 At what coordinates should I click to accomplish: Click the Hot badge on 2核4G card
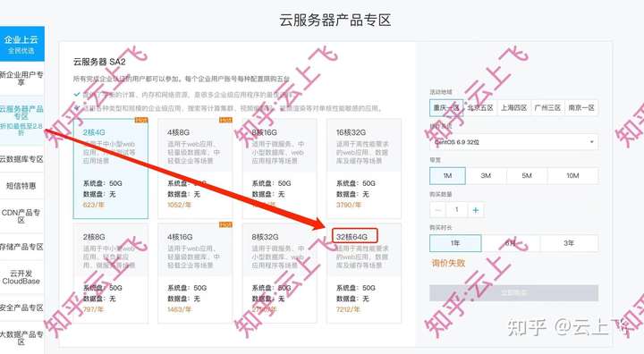tap(141, 121)
